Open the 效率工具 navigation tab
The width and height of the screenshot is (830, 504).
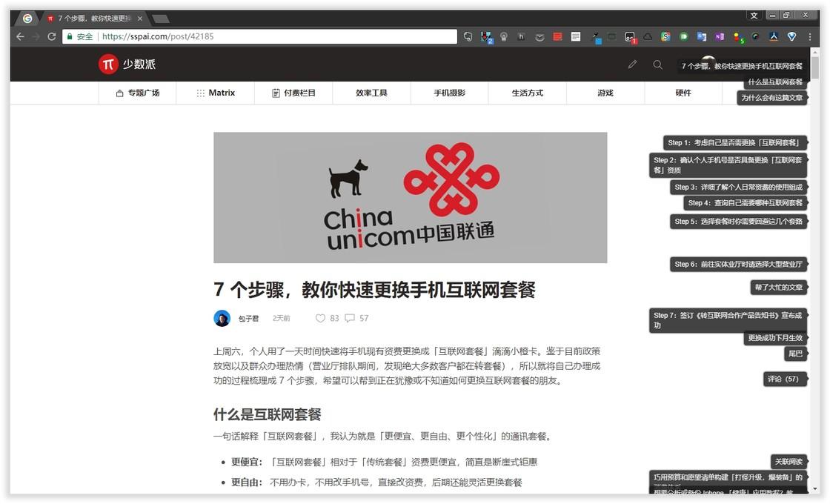[371, 93]
